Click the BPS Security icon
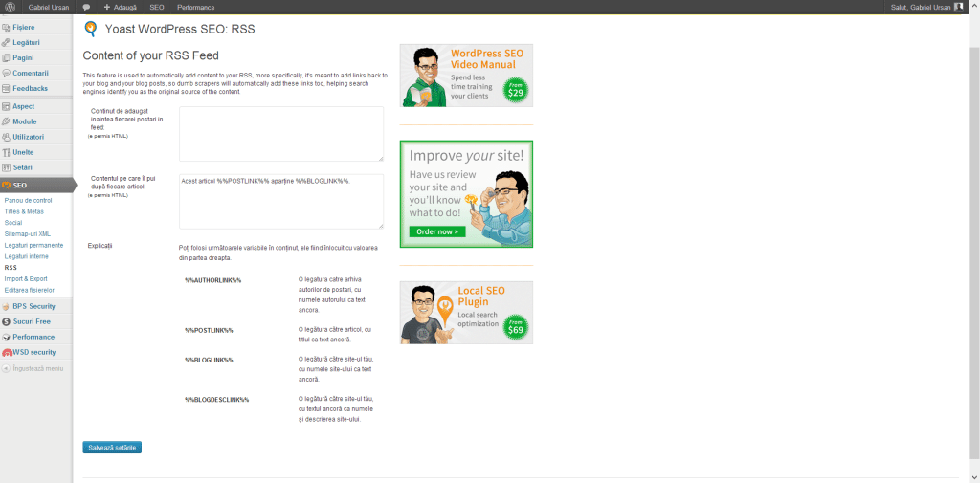980x483 pixels. click(x=6, y=307)
